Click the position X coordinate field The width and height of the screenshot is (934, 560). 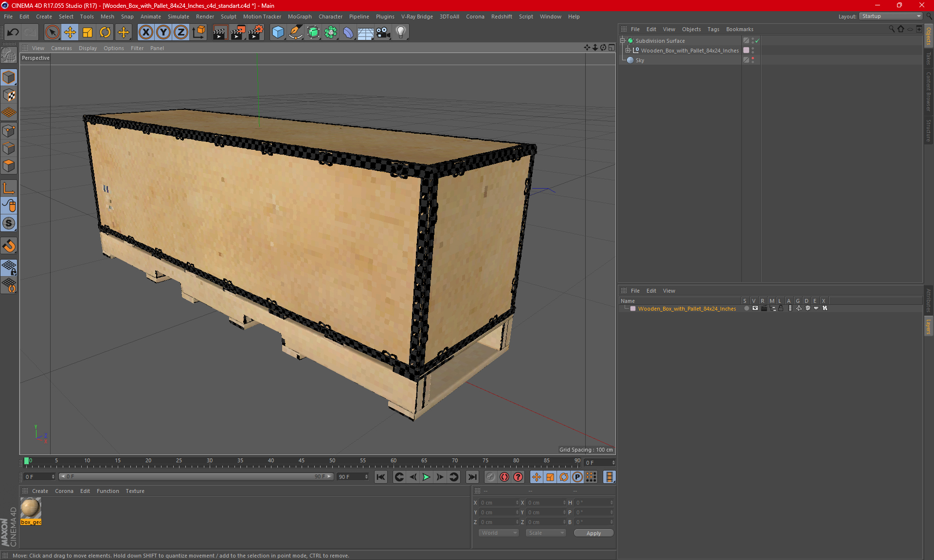point(500,503)
